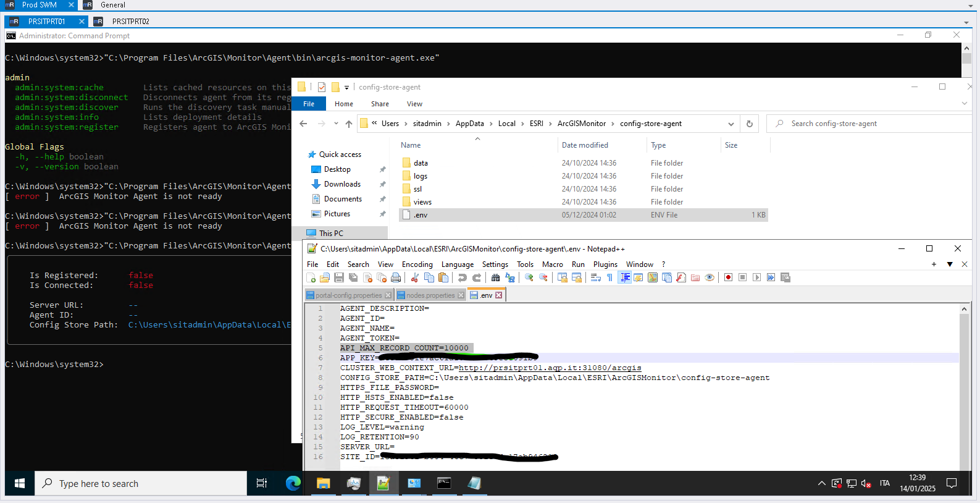Expand the address bar history dropdown

pos(731,124)
